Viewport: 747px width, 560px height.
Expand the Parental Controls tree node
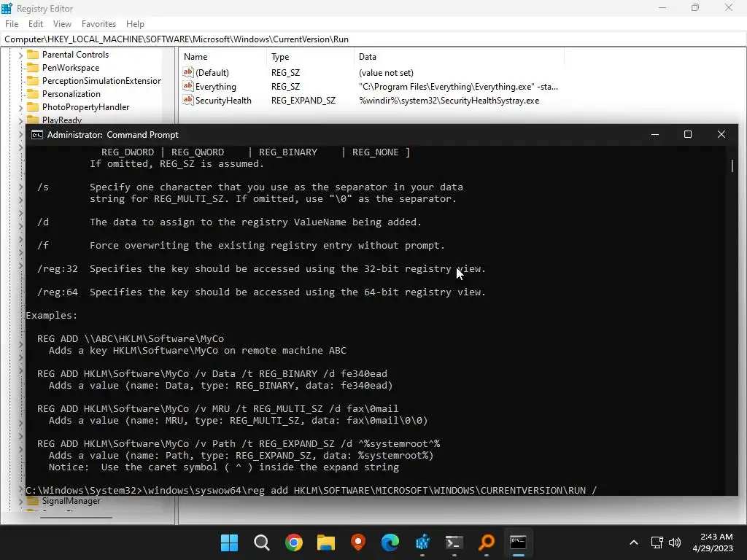pos(20,55)
